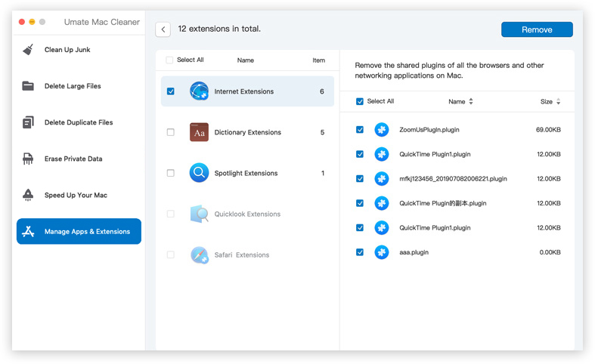Screen dimensions: 595x364
Task: Sort plugins by the Name column arrows
Action: pos(471,101)
